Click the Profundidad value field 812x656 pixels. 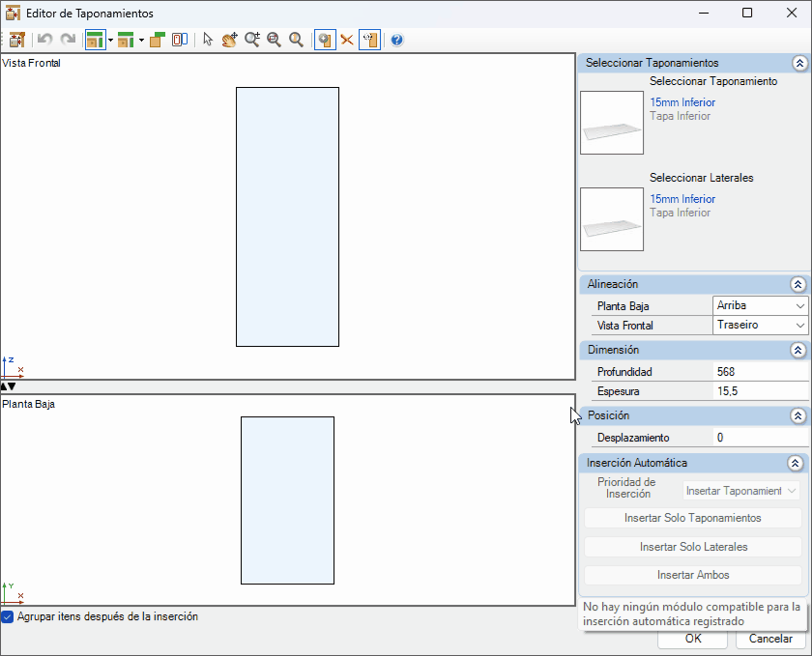click(x=760, y=372)
